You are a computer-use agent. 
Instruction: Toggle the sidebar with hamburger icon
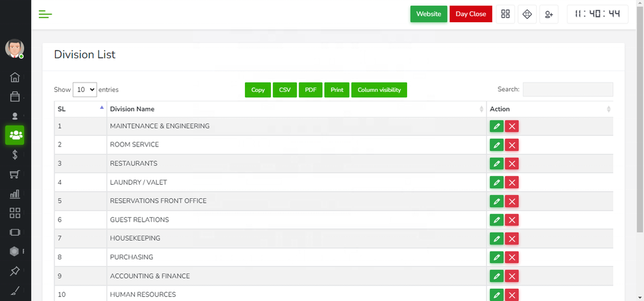[x=46, y=14]
